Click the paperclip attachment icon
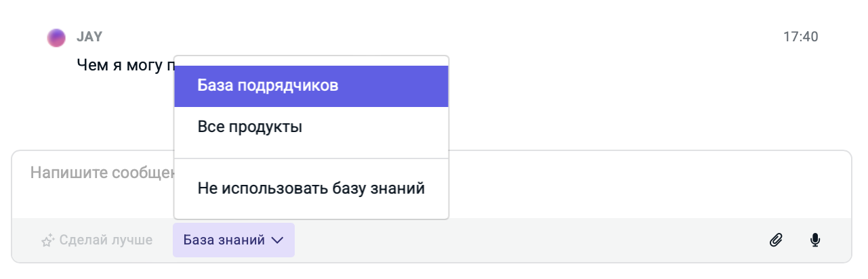The height and width of the screenshot is (279, 868). pos(776,240)
